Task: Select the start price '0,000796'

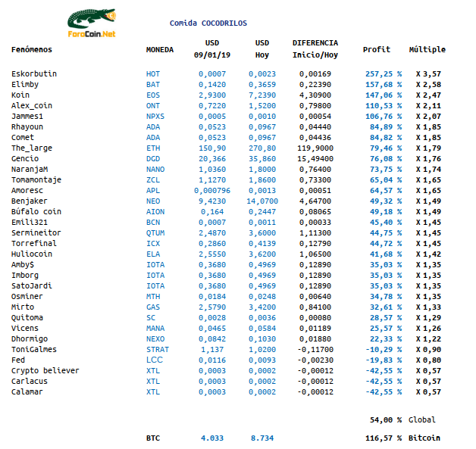Action: pos(212,191)
